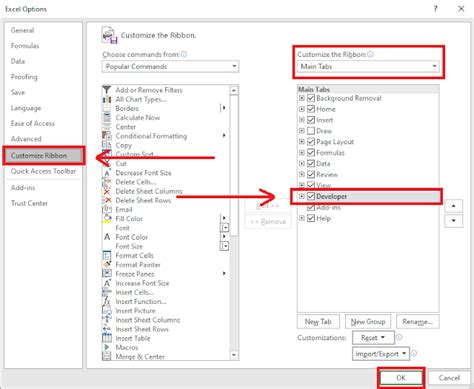Screen dimensions: 474x389
Task: Click the New Group button
Action: (368, 322)
